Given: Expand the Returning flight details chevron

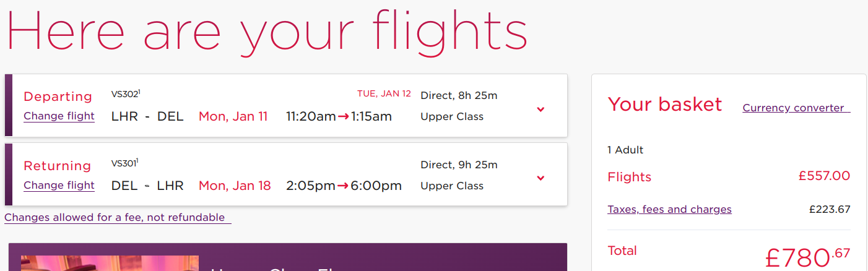Looking at the screenshot, I should pos(540,178).
